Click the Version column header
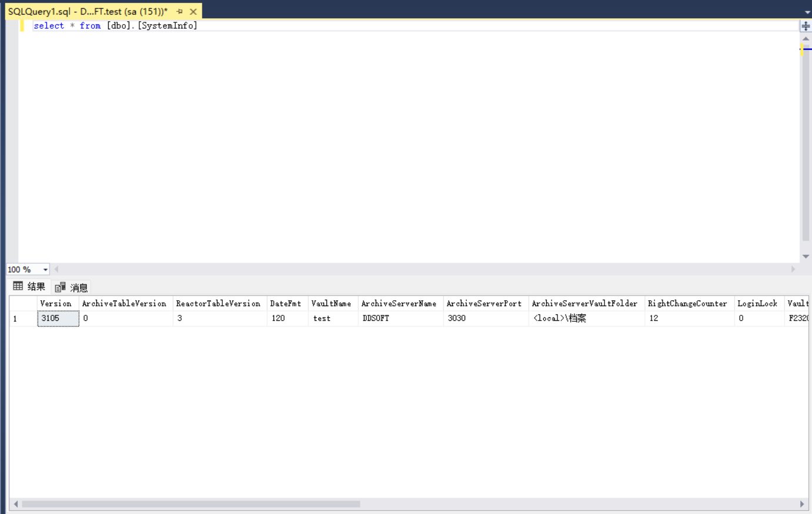Image resolution: width=812 pixels, height=514 pixels. tap(58, 304)
